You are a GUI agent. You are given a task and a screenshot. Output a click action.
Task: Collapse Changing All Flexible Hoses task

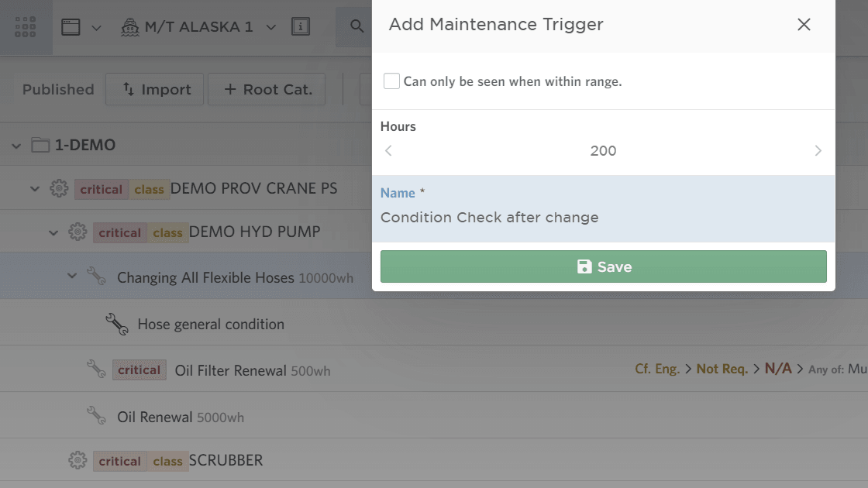71,276
